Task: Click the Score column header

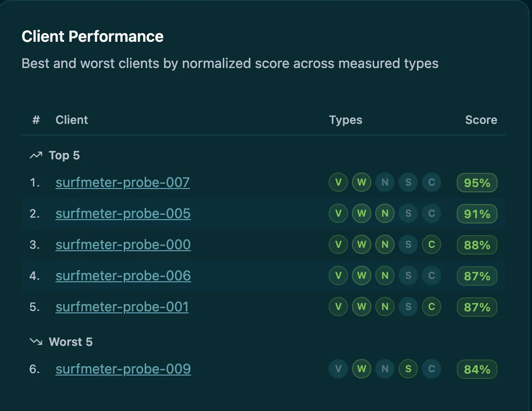Action: tap(481, 120)
